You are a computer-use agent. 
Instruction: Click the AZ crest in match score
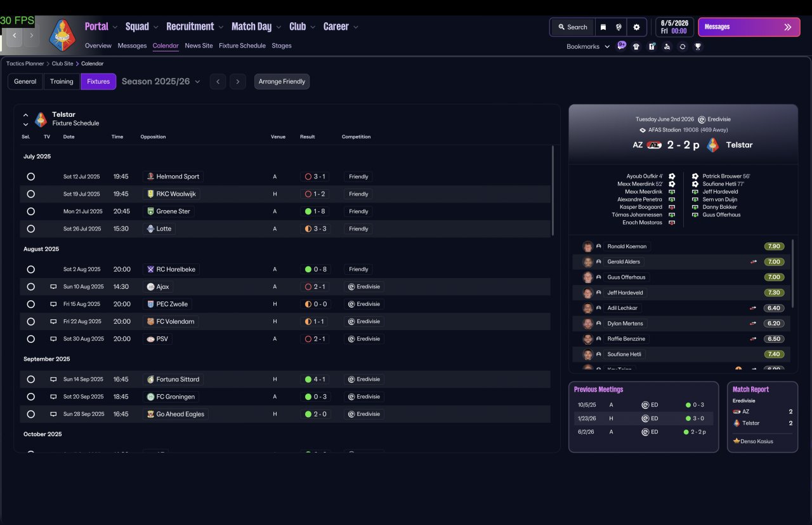click(654, 145)
